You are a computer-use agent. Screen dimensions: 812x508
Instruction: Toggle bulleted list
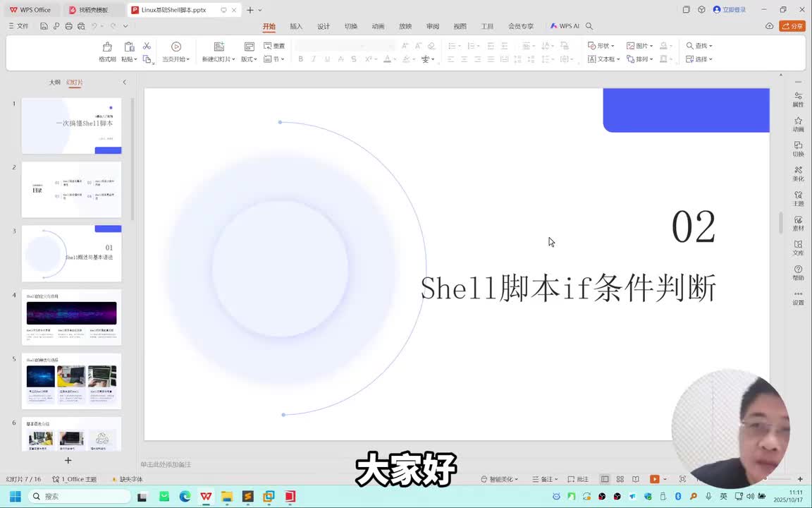(x=452, y=46)
